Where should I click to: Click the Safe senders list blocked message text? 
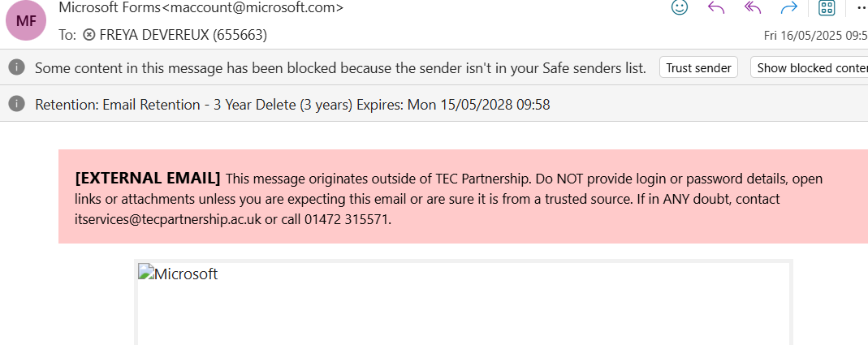tap(340, 68)
